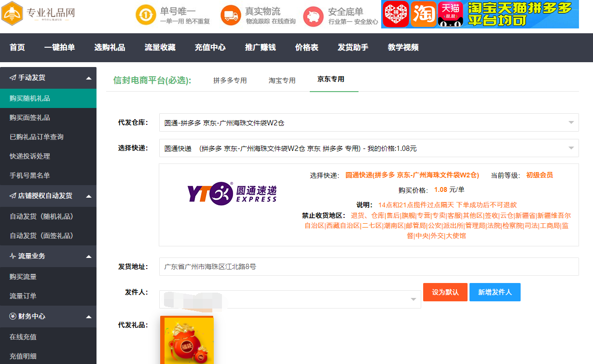Open 在线充值 in sidebar

(48, 337)
